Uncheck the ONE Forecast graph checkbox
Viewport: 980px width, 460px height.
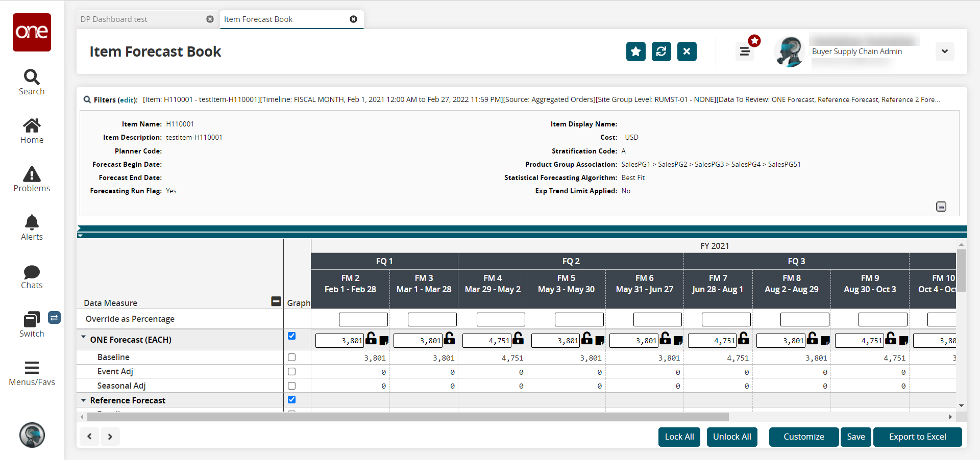(x=291, y=336)
